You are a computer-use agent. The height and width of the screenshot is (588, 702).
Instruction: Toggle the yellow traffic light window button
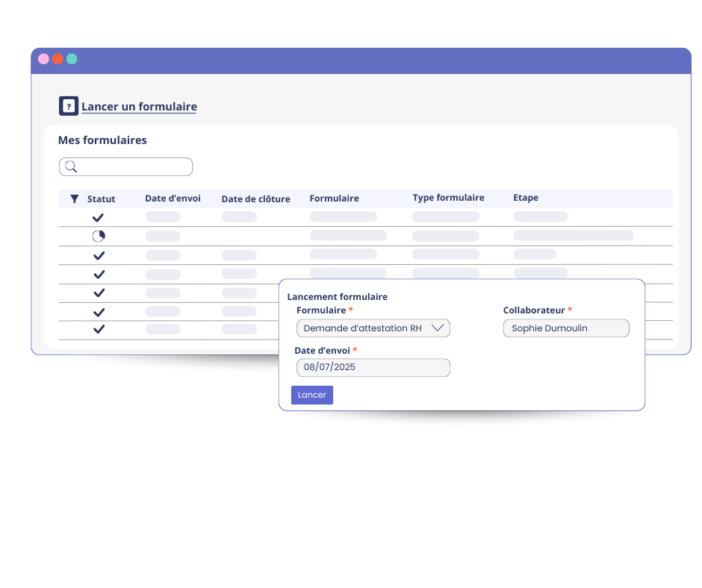(x=58, y=58)
